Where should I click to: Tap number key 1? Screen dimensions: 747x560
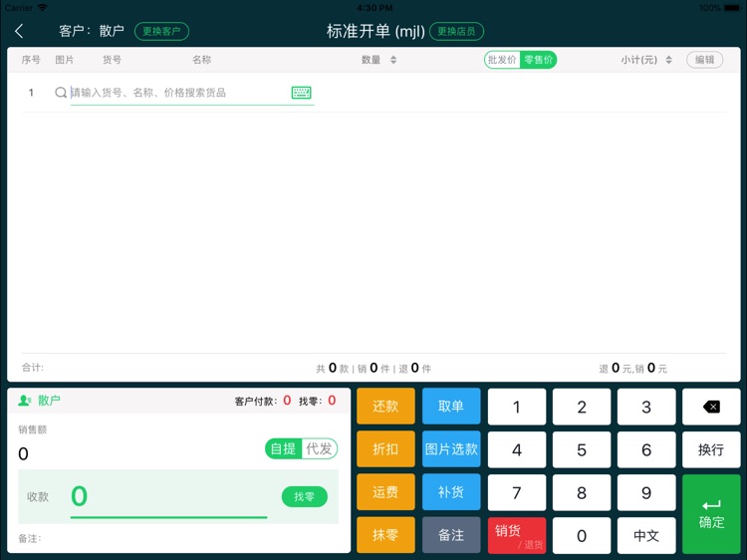517,407
